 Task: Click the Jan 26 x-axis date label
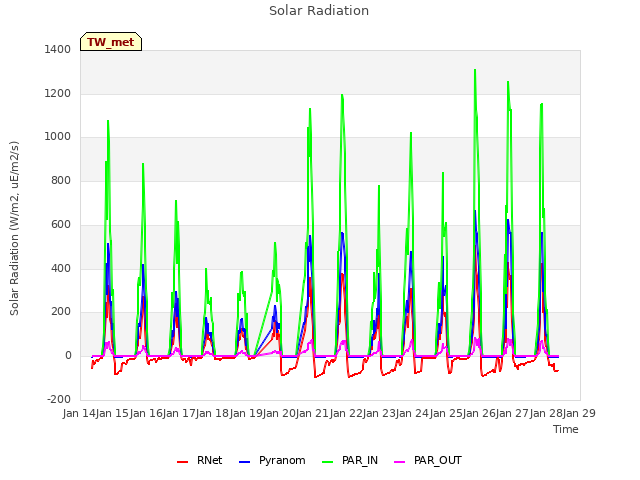479,413
